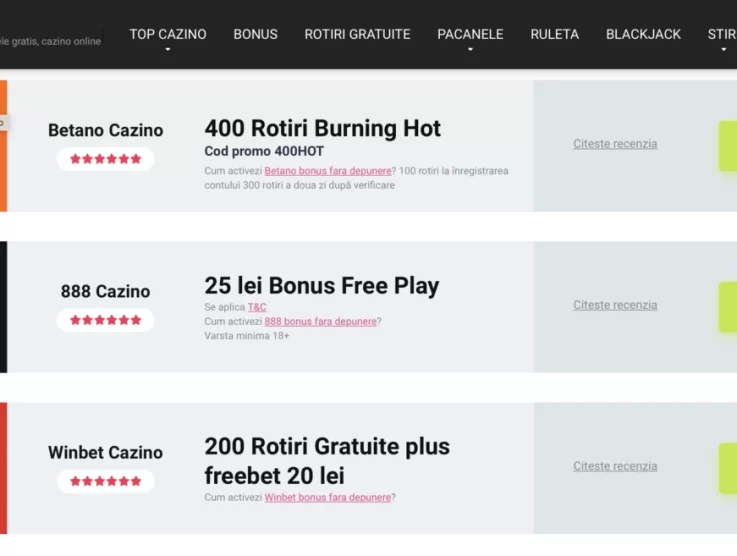Open the T&C link for 888
Screen dimensions: 737x556
[x=257, y=307]
